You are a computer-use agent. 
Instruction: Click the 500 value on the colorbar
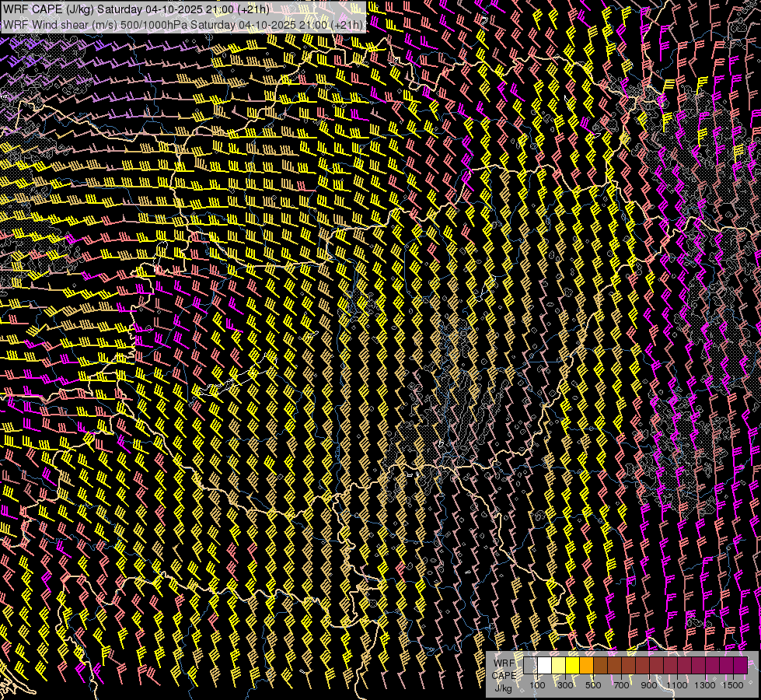coord(593,685)
